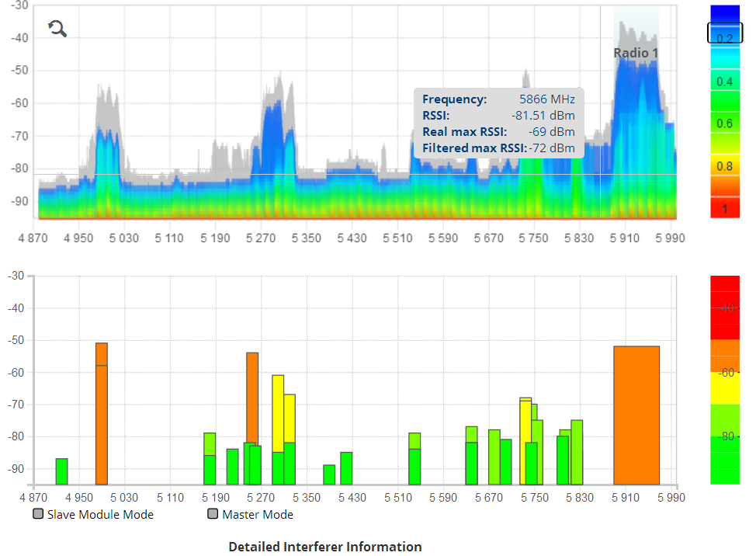Click the zoom reset magnifier icon

57,29
